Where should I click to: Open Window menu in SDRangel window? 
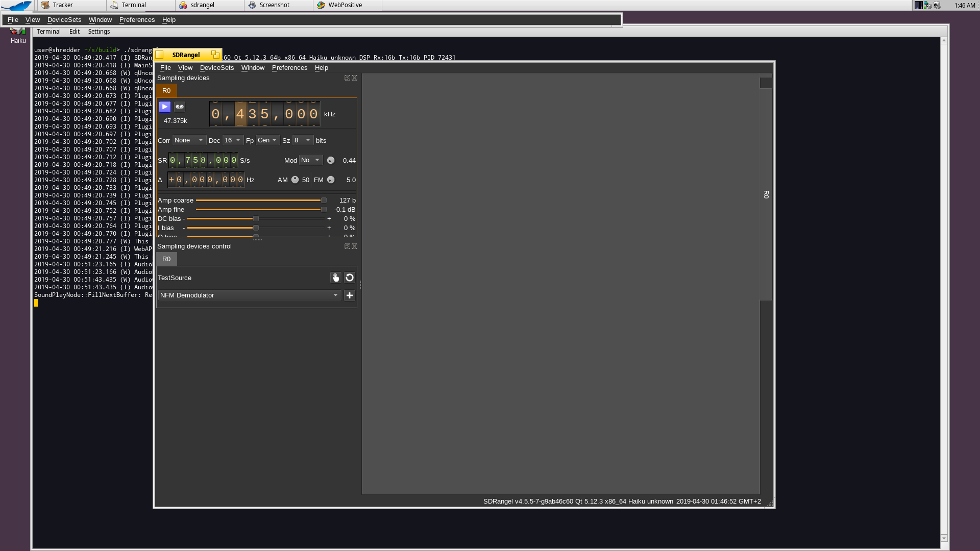click(x=253, y=68)
